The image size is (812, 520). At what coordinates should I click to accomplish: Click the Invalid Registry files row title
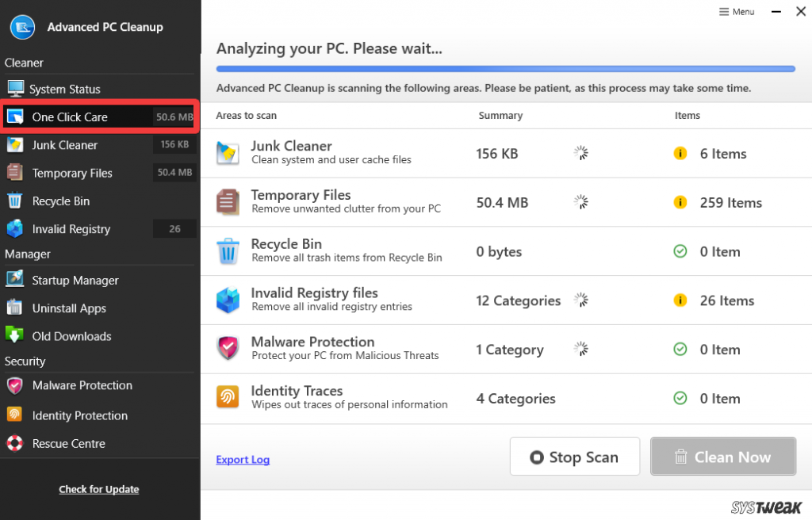point(314,292)
